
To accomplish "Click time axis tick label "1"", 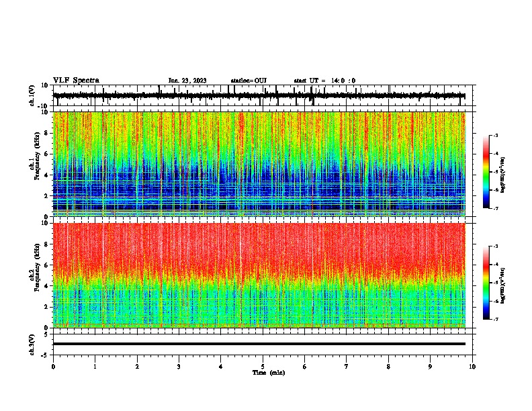I will click(95, 367).
